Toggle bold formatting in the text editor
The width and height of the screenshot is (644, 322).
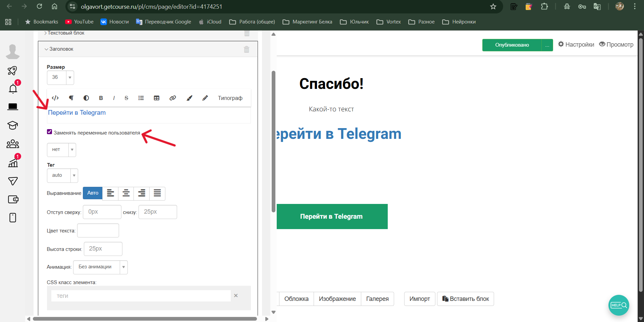click(101, 98)
